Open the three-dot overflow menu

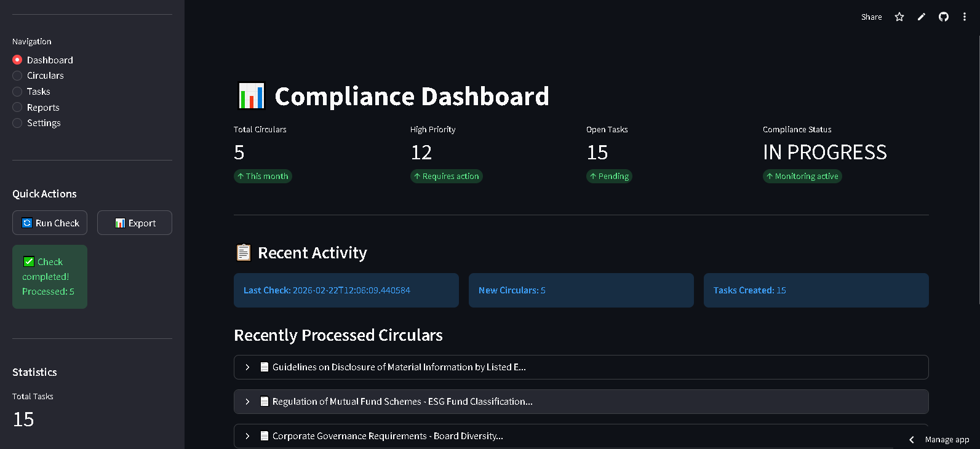tap(965, 17)
